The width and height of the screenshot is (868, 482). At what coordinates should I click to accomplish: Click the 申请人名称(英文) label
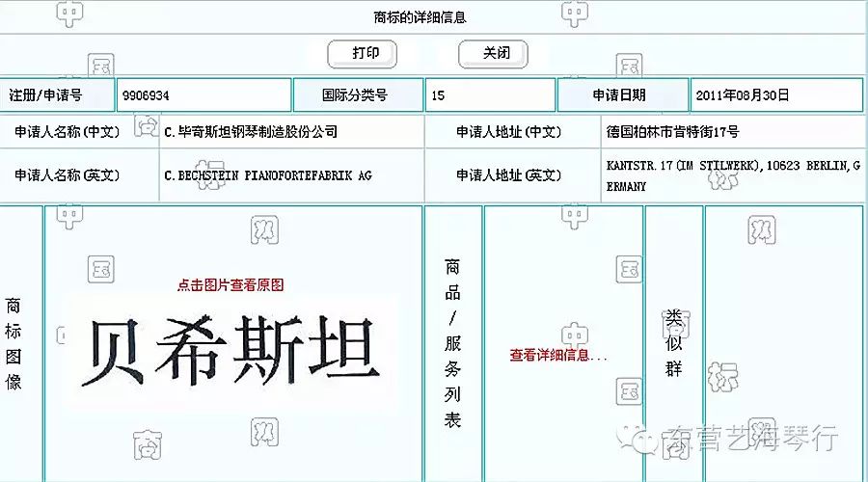67,175
